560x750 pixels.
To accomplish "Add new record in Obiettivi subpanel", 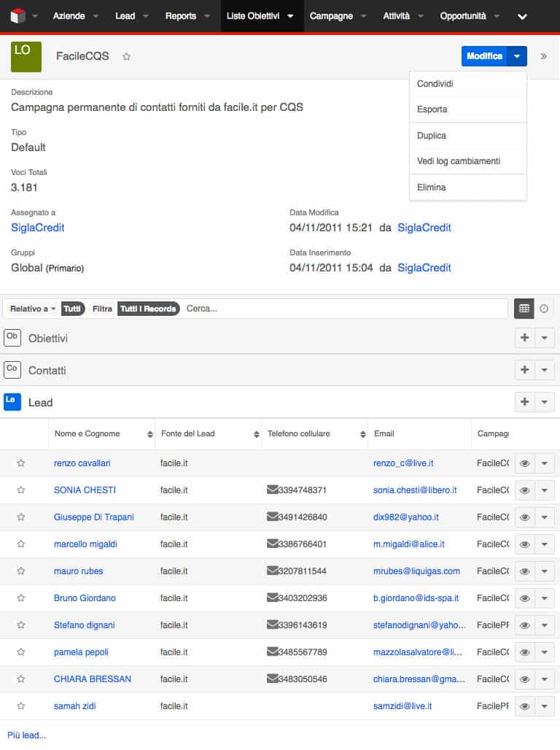I will pos(524,339).
